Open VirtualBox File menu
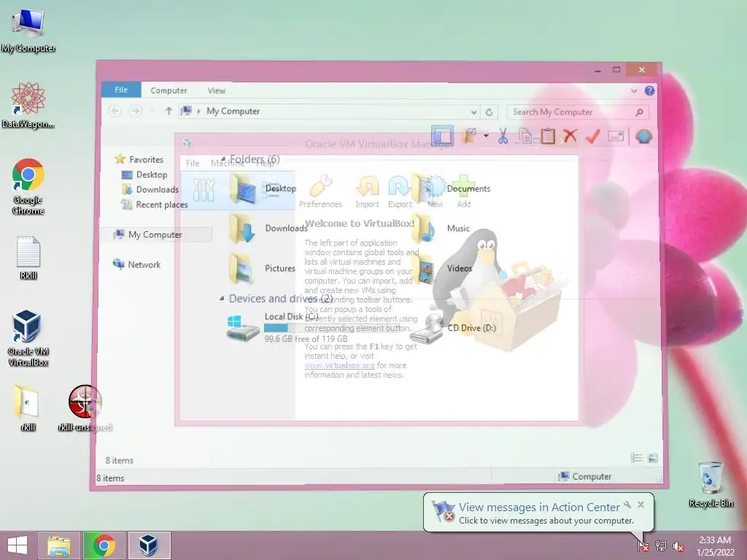 [x=193, y=163]
